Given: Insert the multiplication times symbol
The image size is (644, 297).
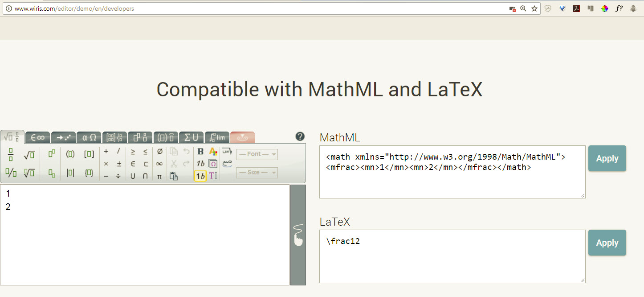Looking at the screenshot, I should (x=106, y=164).
